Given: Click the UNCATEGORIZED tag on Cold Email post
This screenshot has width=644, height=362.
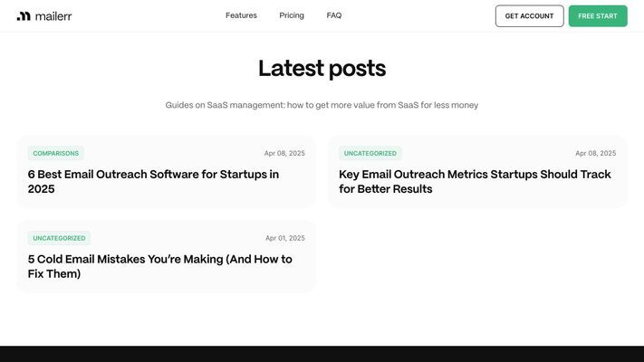Looking at the screenshot, I should click(59, 238).
